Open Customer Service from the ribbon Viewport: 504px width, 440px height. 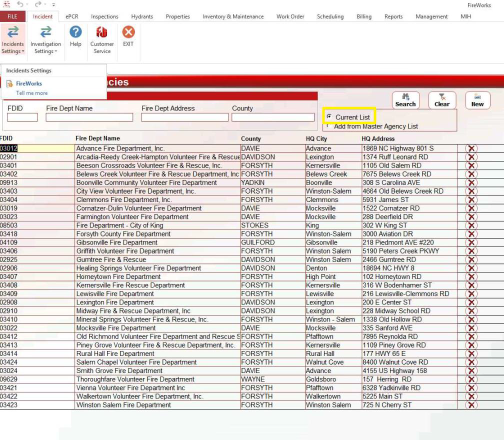point(102,40)
